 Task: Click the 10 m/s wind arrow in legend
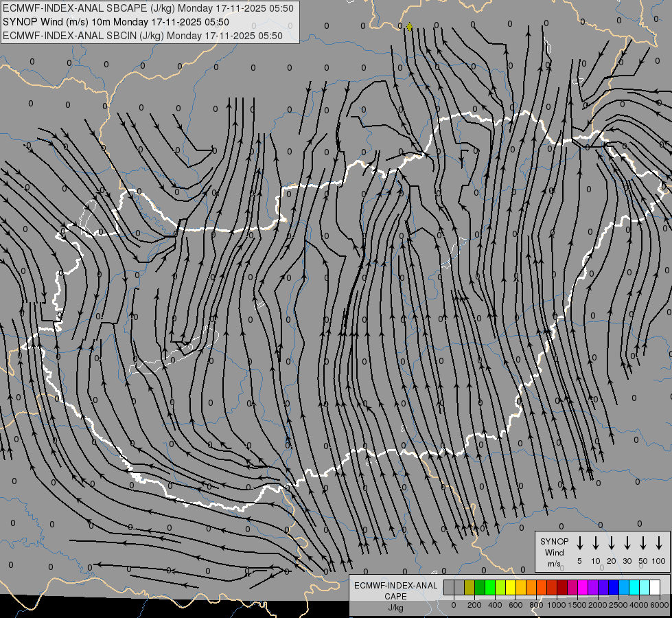click(x=595, y=542)
